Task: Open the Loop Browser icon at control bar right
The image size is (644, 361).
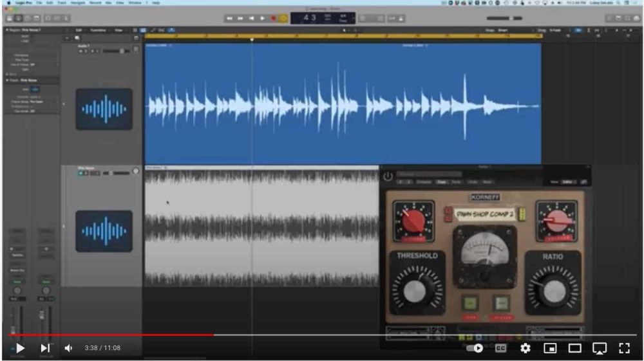Action: (627, 19)
